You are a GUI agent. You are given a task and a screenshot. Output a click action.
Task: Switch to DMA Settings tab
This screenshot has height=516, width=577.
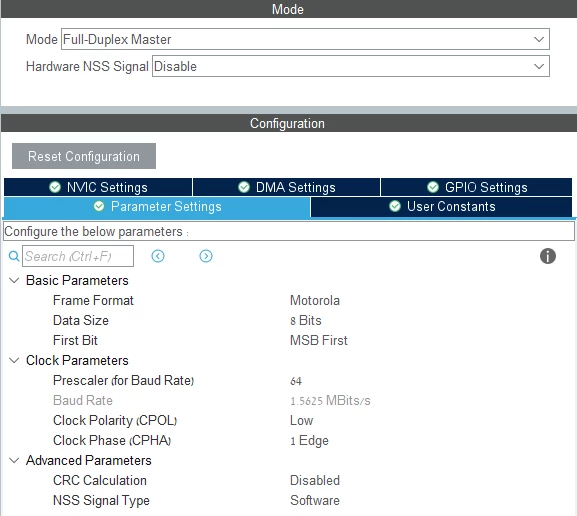(287, 187)
